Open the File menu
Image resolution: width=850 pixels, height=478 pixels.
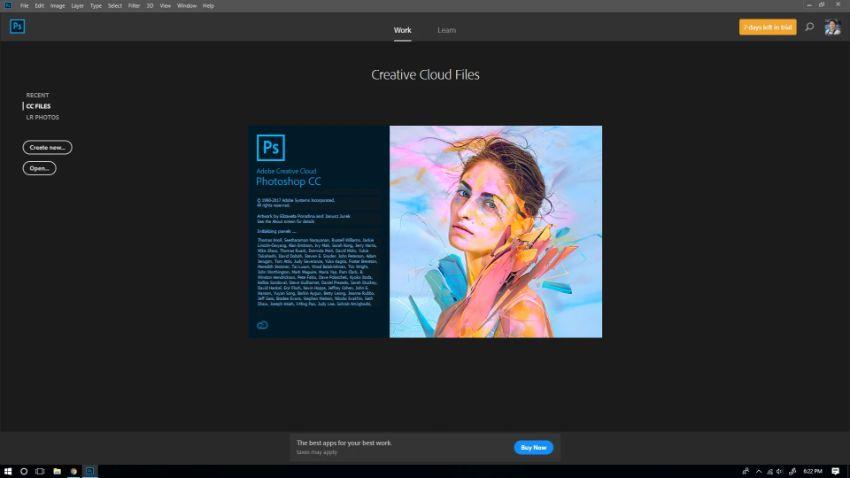tap(24, 6)
